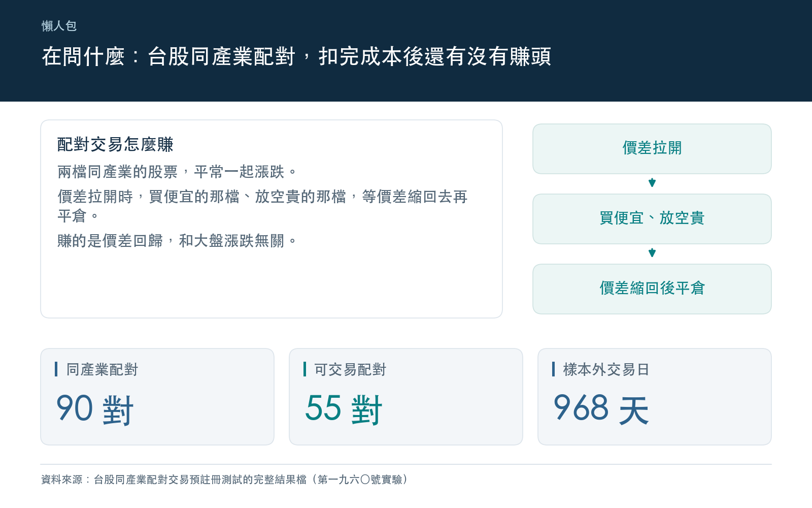
Task: Click the 90 對 value
Action: 95,409
